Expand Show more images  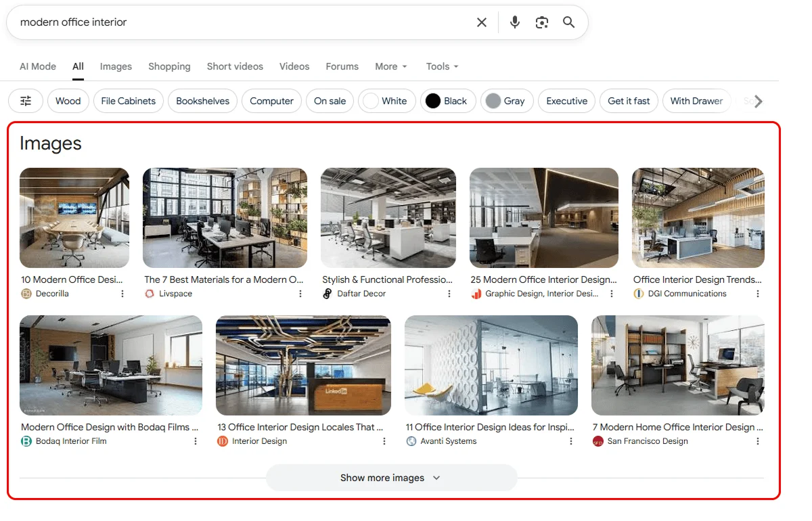pyautogui.click(x=390, y=478)
